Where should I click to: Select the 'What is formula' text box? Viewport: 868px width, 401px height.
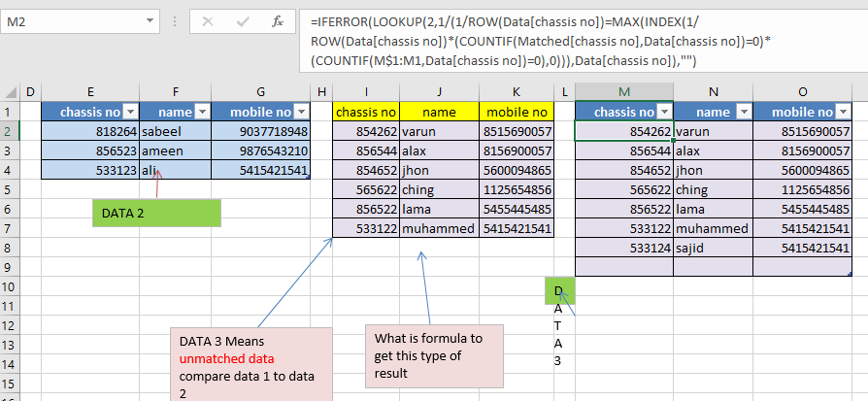point(435,356)
